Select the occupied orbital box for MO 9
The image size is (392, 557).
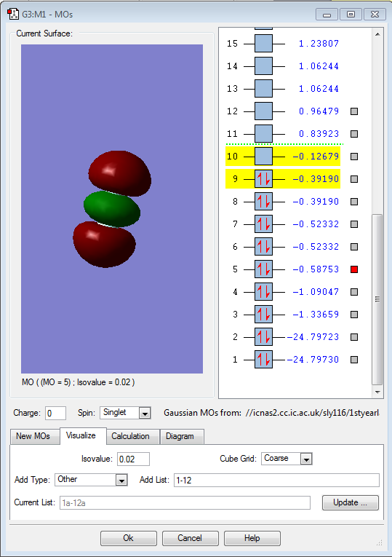click(x=263, y=179)
